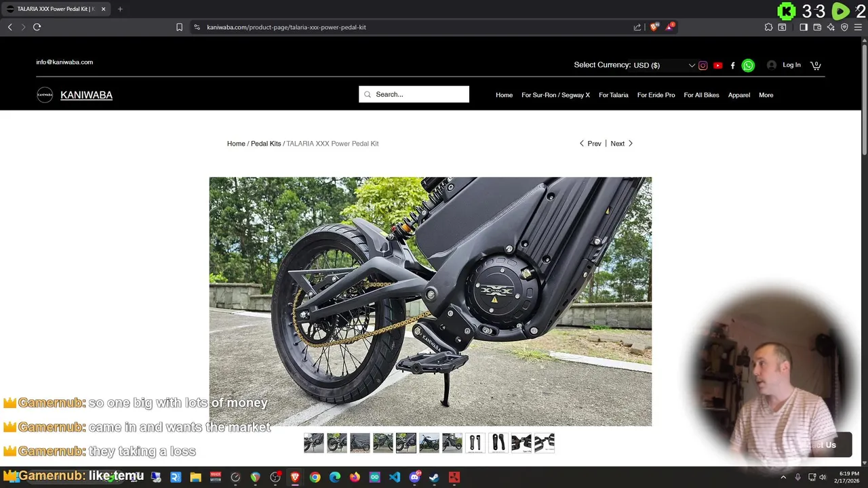Open the For All Bikes menu item
The width and height of the screenshot is (868, 488).
pyautogui.click(x=701, y=95)
